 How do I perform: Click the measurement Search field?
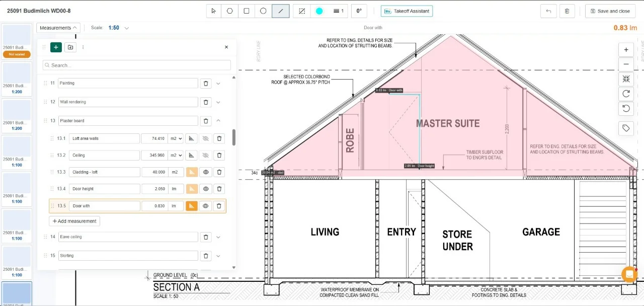137,65
